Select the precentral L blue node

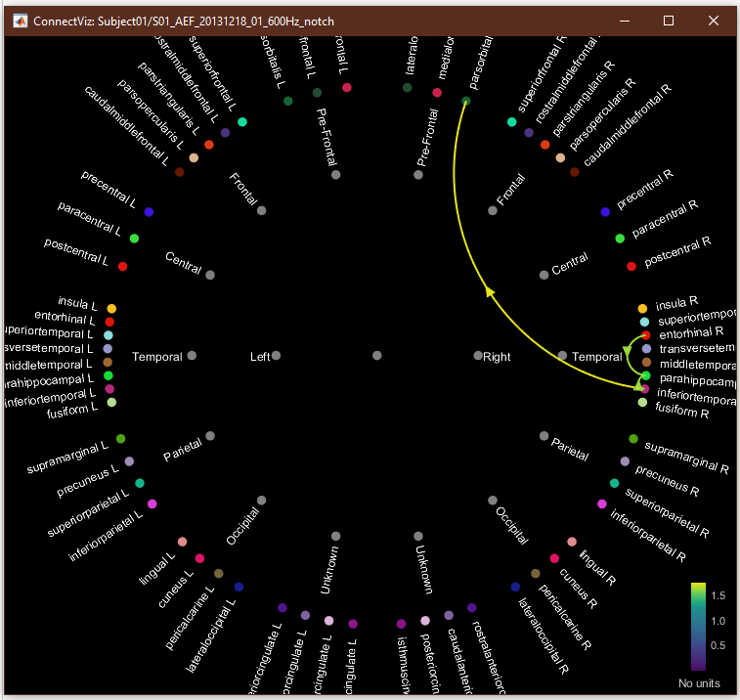click(x=149, y=212)
